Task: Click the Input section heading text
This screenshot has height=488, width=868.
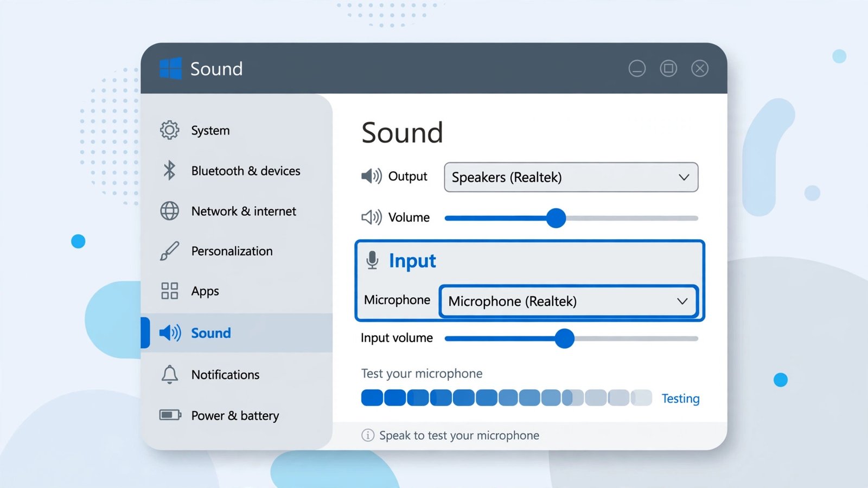Action: [x=412, y=261]
